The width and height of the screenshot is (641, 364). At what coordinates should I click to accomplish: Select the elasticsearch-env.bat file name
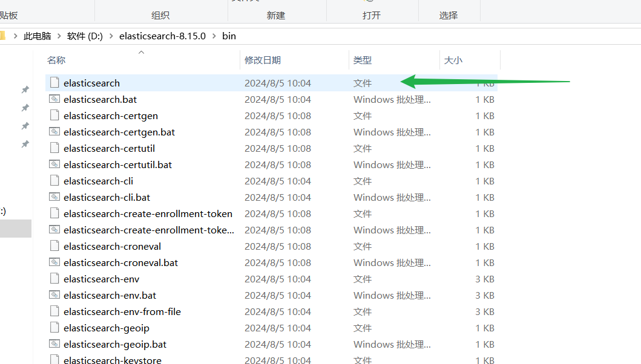(x=110, y=295)
